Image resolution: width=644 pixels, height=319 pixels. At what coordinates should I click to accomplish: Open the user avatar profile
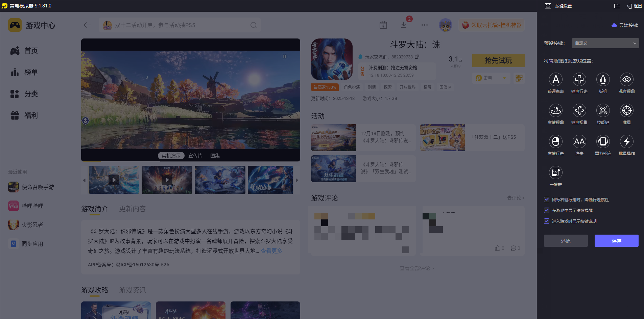(x=446, y=25)
